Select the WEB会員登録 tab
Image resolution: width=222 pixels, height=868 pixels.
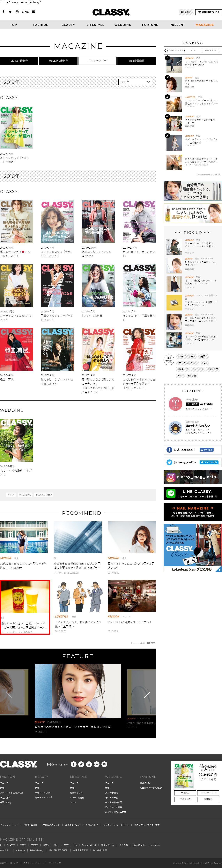click(x=137, y=61)
